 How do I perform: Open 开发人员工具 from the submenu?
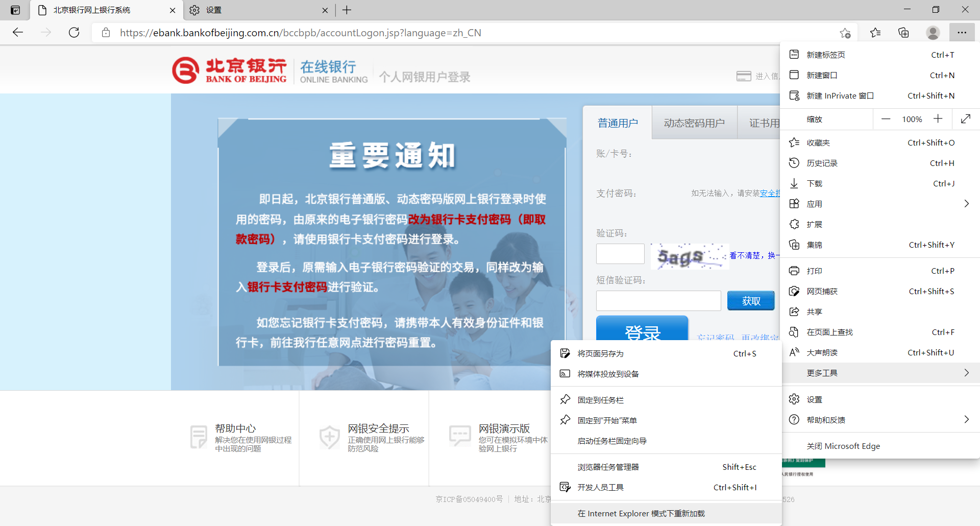click(666, 487)
